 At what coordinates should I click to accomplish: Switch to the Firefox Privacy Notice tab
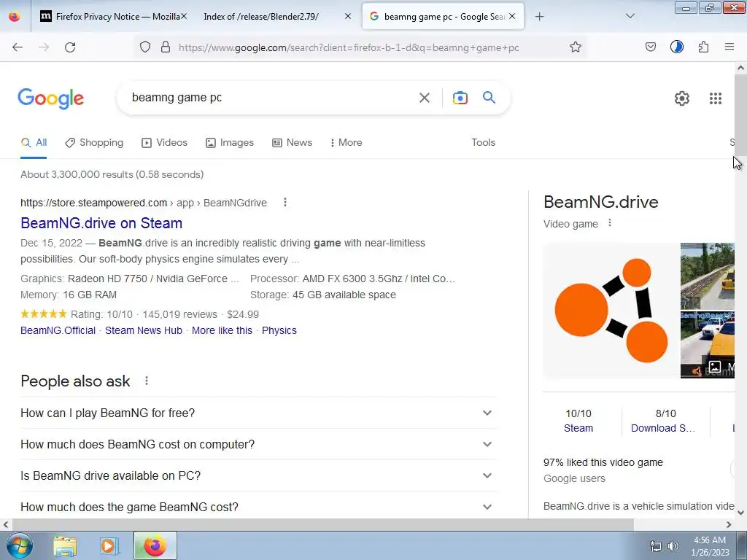(113, 17)
